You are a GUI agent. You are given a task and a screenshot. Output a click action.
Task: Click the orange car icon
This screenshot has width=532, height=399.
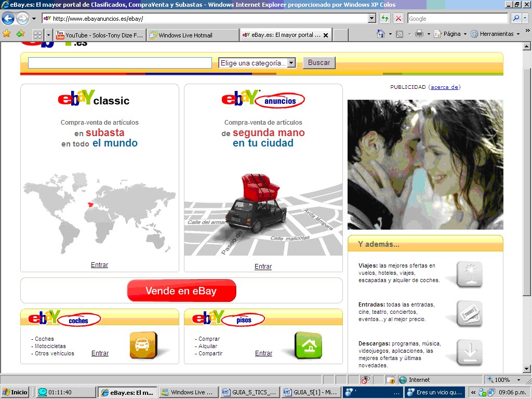click(143, 345)
